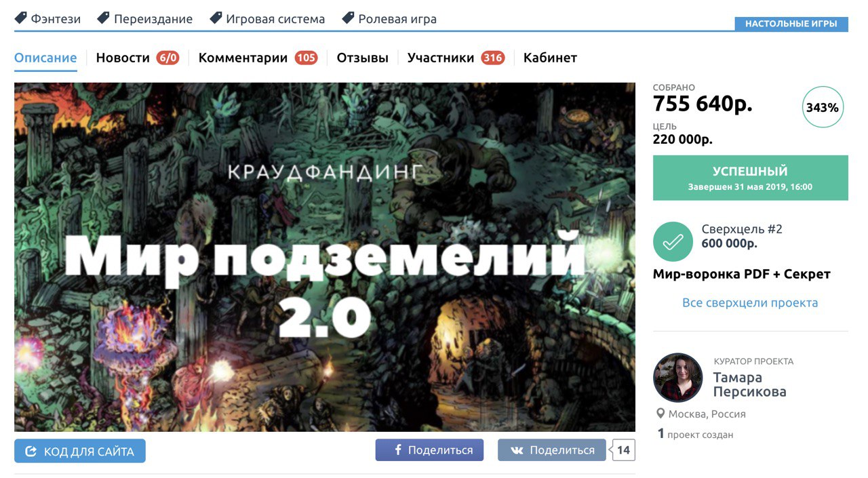Viewport: 868px width, 478px height.
Task: Share the project on Facebook
Action: [429, 450]
